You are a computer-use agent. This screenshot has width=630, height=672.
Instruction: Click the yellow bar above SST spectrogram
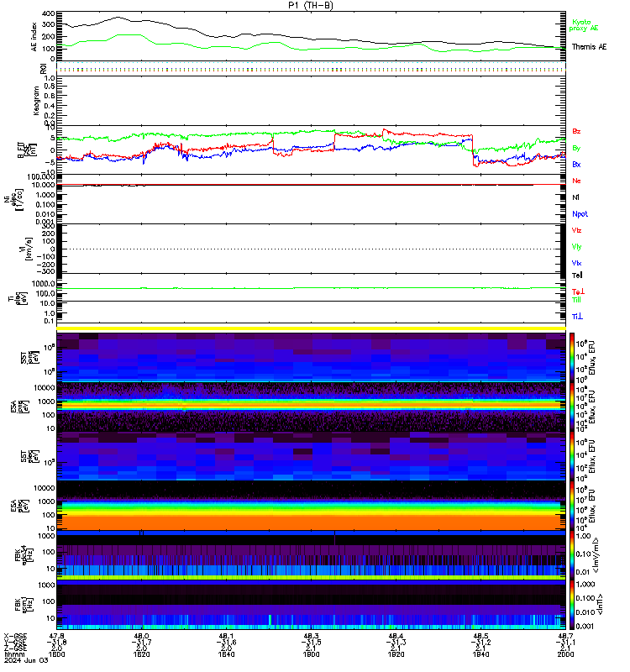point(311,328)
